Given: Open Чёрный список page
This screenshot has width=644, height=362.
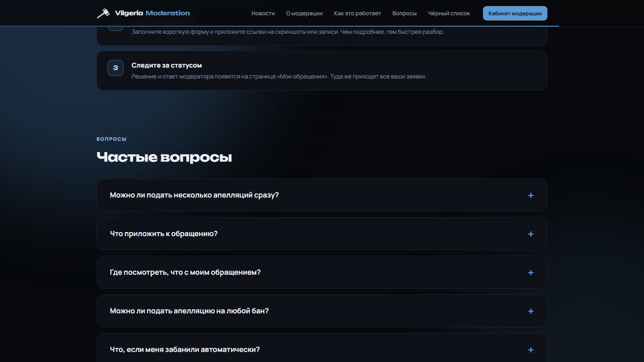Looking at the screenshot, I should [x=449, y=13].
